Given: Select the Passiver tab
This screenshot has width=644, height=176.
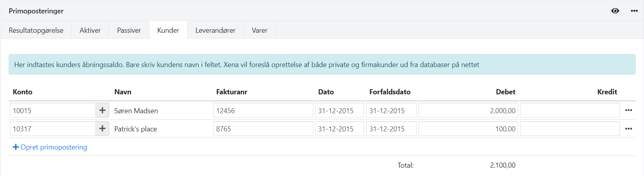Looking at the screenshot, I should (x=129, y=30).
